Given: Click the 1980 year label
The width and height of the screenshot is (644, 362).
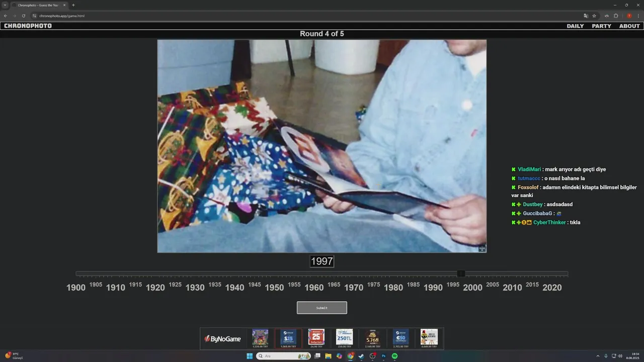Looking at the screenshot, I should 393,288.
